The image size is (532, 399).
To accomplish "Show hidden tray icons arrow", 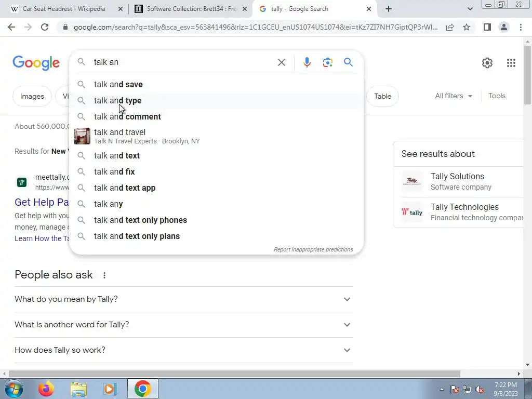I will click(x=442, y=389).
